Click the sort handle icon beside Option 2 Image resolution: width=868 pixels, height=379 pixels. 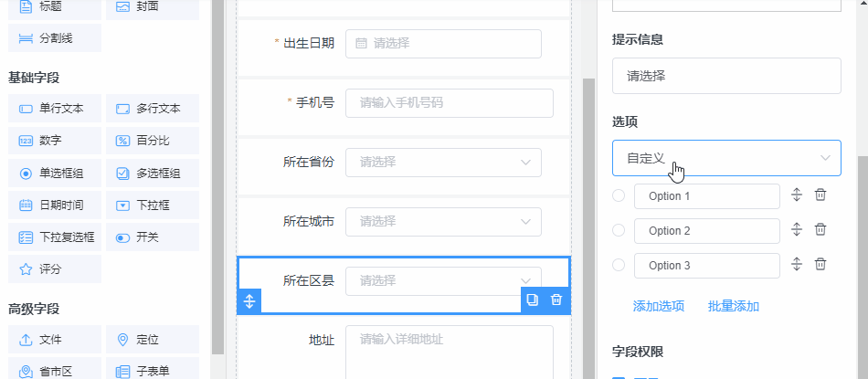[x=796, y=230]
